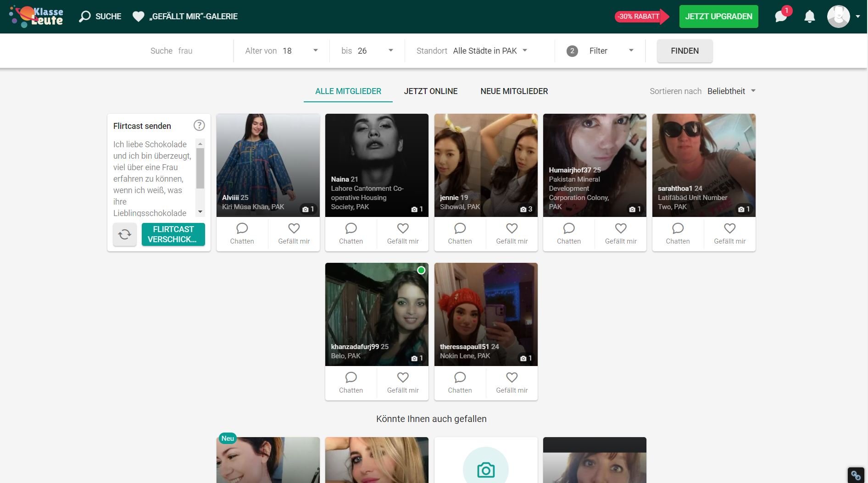Expand the profile menu arrow

857,17
